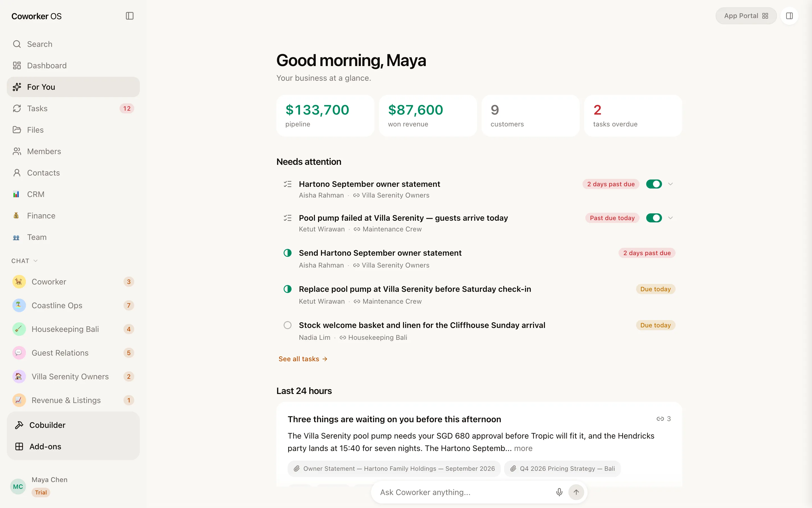Toggle status of Replace pool pump task
The width and height of the screenshot is (812, 508).
(288, 289)
